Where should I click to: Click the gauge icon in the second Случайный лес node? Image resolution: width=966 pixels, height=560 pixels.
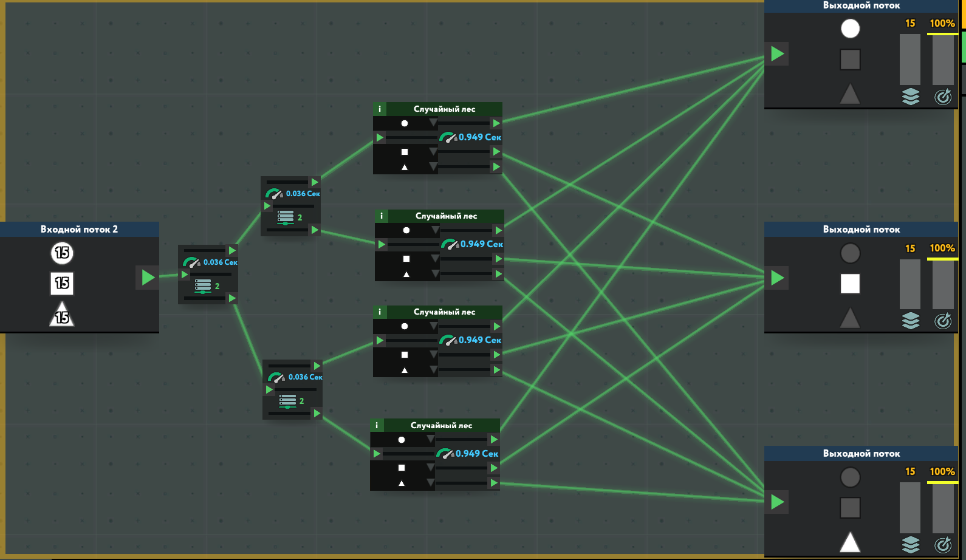[450, 244]
